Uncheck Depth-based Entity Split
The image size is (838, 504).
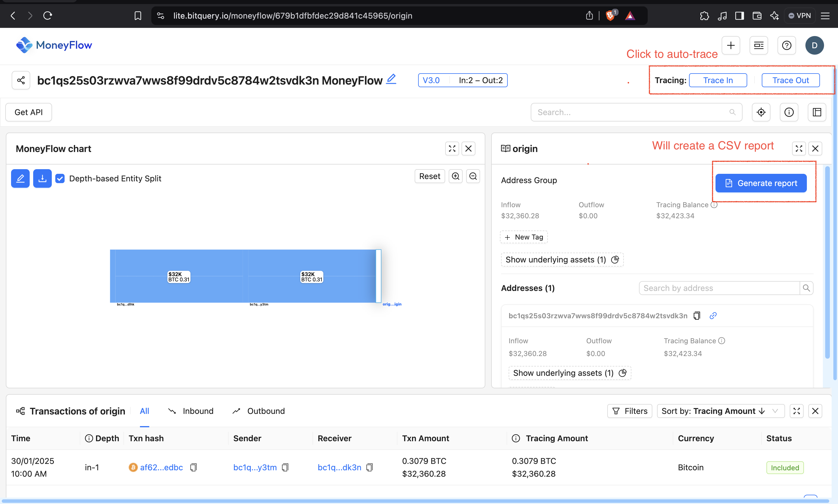[x=60, y=178]
